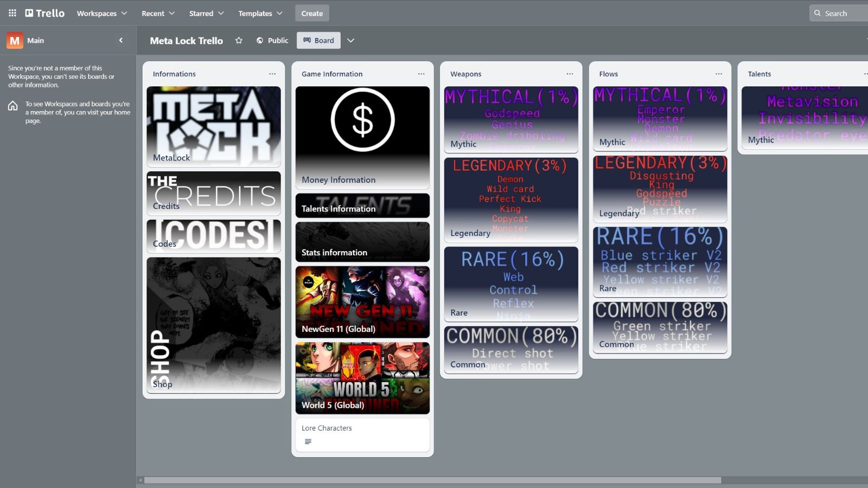Open the Game Information list menu
The image size is (868, 488).
point(422,73)
